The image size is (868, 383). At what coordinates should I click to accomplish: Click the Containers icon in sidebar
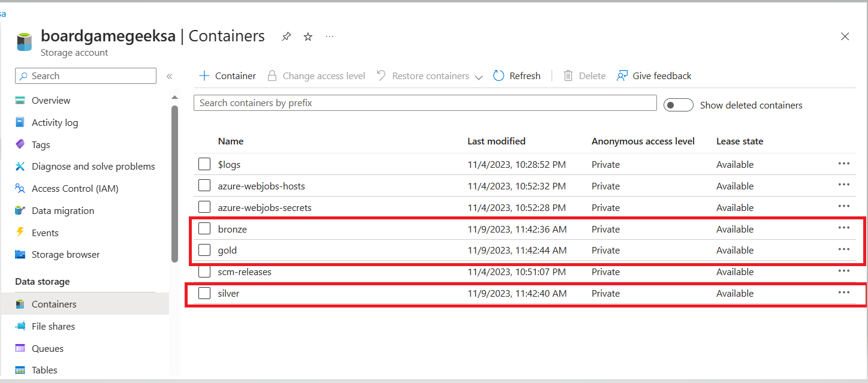point(20,304)
